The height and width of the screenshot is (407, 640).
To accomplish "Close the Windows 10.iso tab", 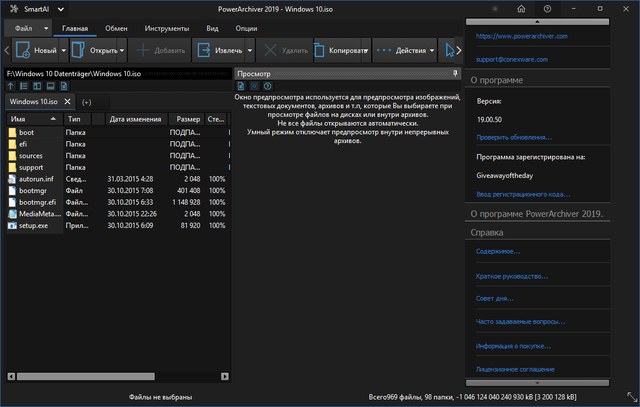I will coord(67,102).
